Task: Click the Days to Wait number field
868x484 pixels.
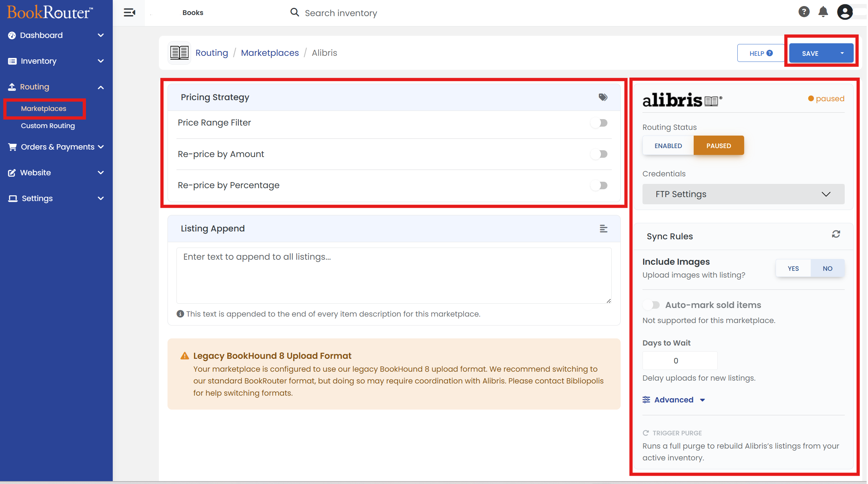Action: pos(680,361)
